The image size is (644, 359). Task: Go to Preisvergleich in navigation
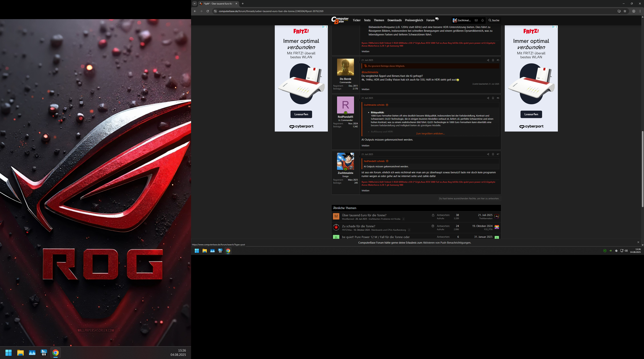[x=414, y=21]
